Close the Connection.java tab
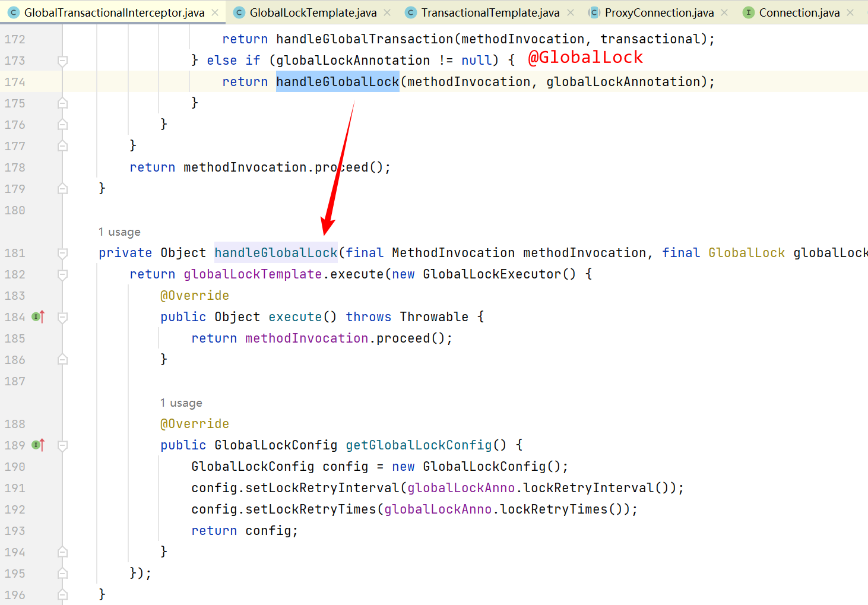 850,12
